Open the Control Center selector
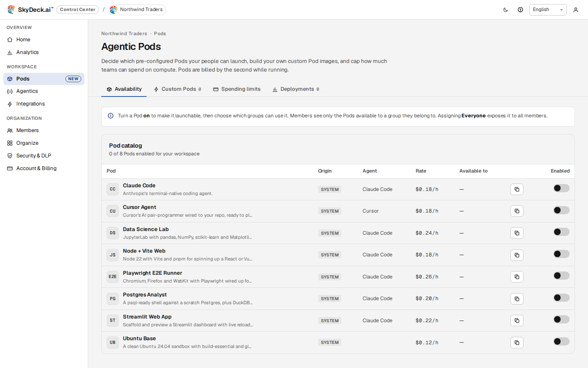The width and height of the screenshot is (588, 368). pyautogui.click(x=78, y=9)
